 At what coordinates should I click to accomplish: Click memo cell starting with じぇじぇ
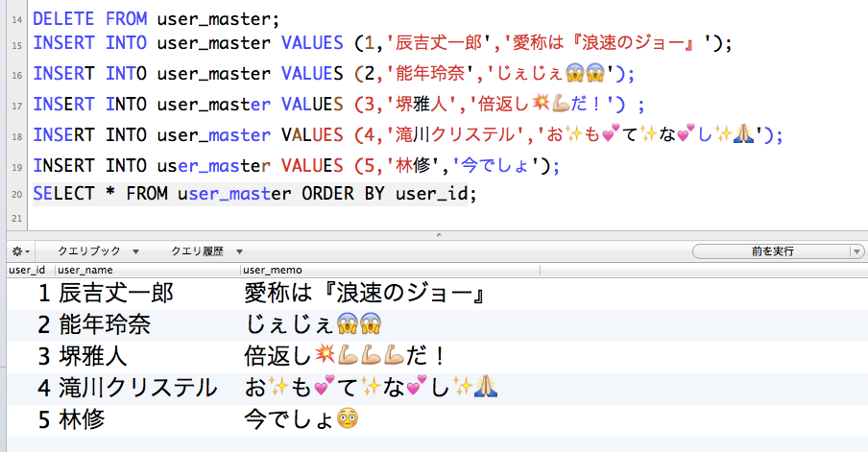click(313, 324)
